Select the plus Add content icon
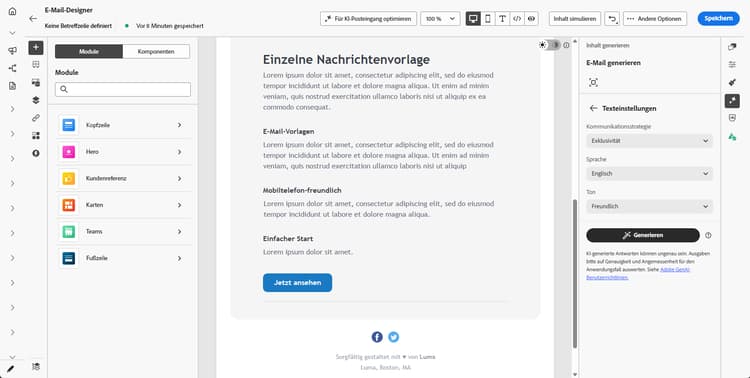Screen dimensions: 750x378 (x=36, y=47)
